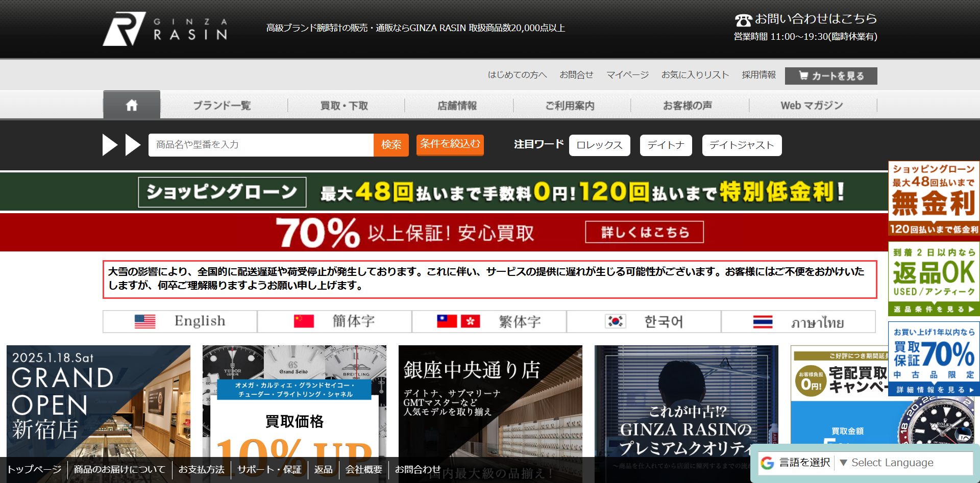
Task: Click the product name search field
Action: pos(260,145)
